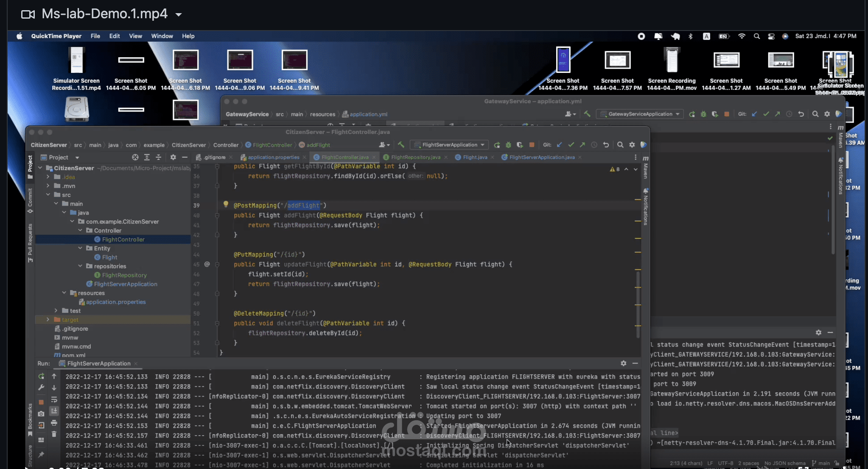
Task: Rerun FlightServerApplication from CitizenServer main toolbar
Action: 497,145
